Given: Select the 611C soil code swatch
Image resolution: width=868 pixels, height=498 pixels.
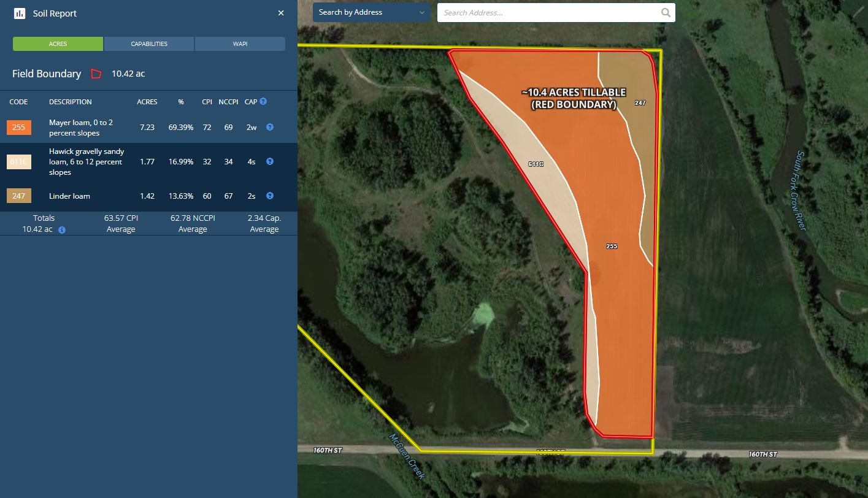Looking at the screenshot, I should [x=18, y=162].
